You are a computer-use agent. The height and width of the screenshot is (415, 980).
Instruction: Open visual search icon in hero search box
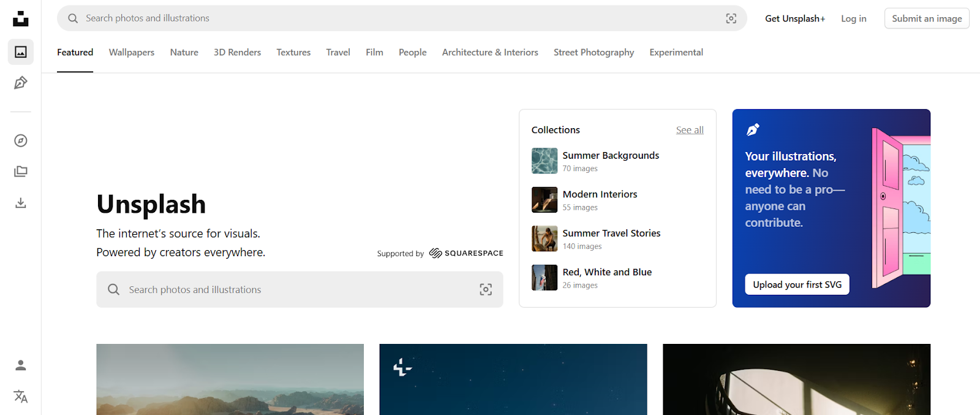pyautogui.click(x=486, y=289)
